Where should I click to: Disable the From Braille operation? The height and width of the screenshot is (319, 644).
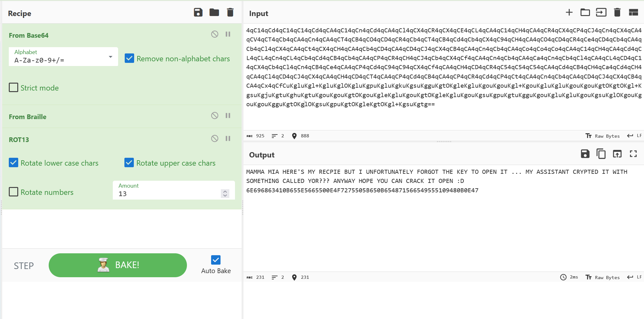[x=215, y=116]
